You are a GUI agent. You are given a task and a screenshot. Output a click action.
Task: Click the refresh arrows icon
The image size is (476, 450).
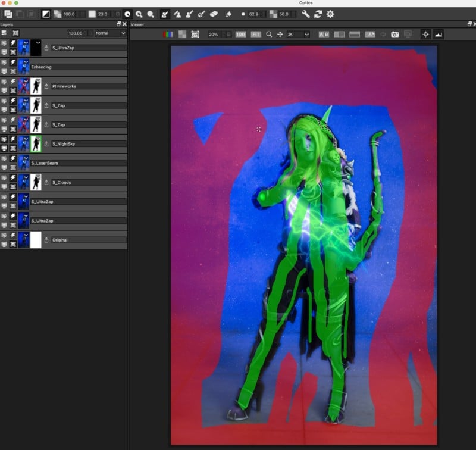point(318,14)
